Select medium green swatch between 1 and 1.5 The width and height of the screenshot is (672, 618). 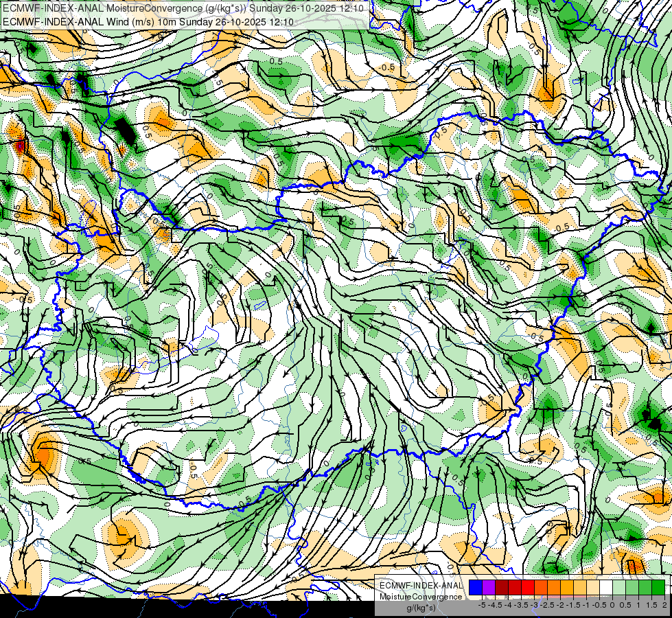(x=645, y=587)
